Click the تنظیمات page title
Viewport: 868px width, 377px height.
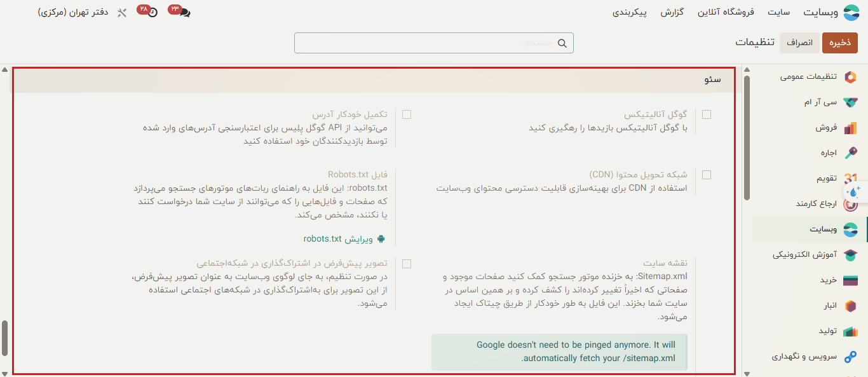(755, 43)
